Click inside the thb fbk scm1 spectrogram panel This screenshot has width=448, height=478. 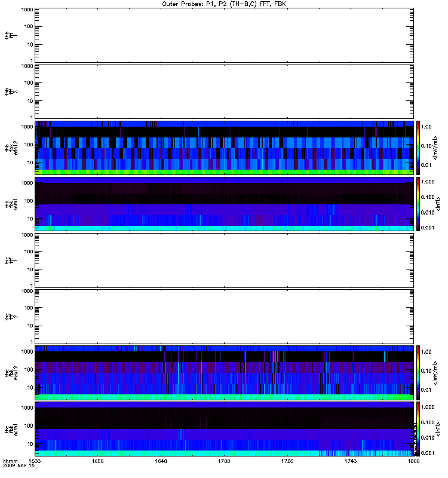(x=225, y=204)
